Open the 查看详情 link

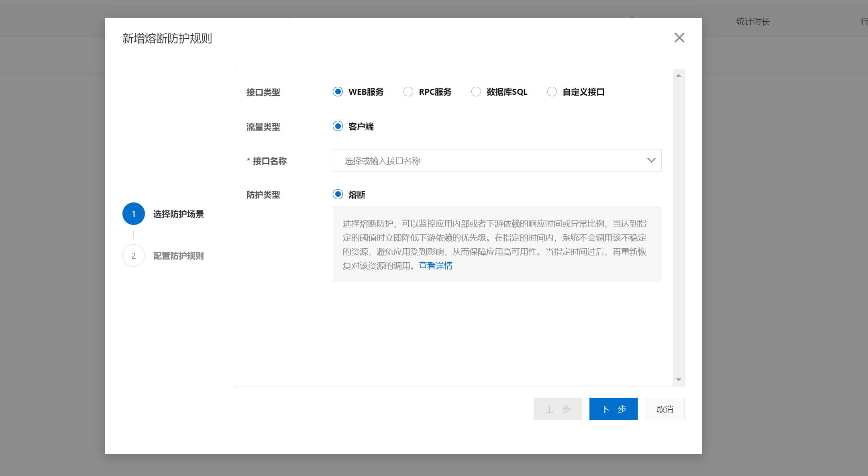(435, 266)
